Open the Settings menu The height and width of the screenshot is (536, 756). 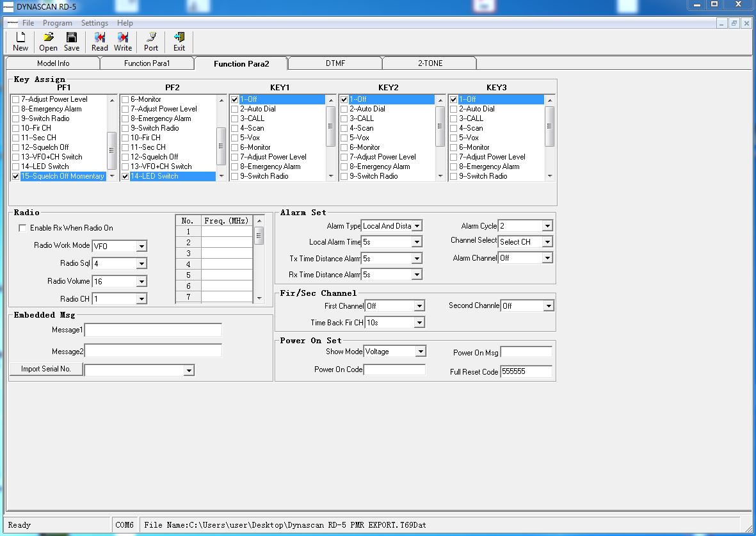tap(95, 22)
